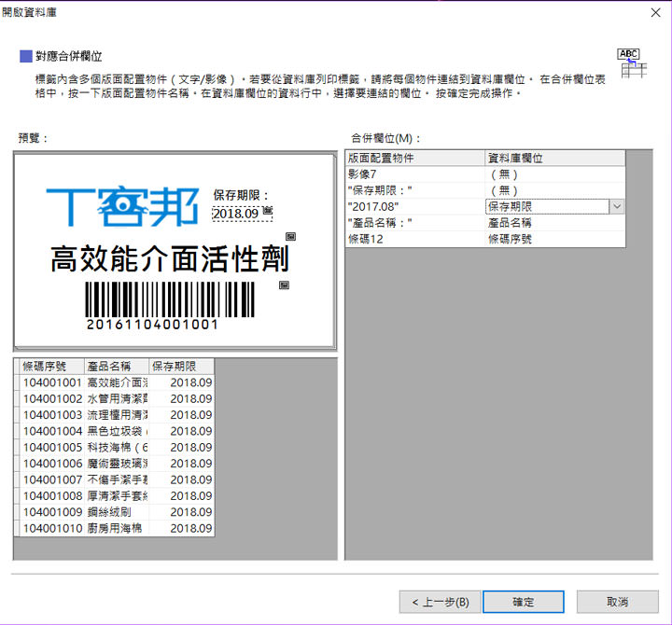
Task: Select the 2018.09 date text in preview
Action: 236,214
